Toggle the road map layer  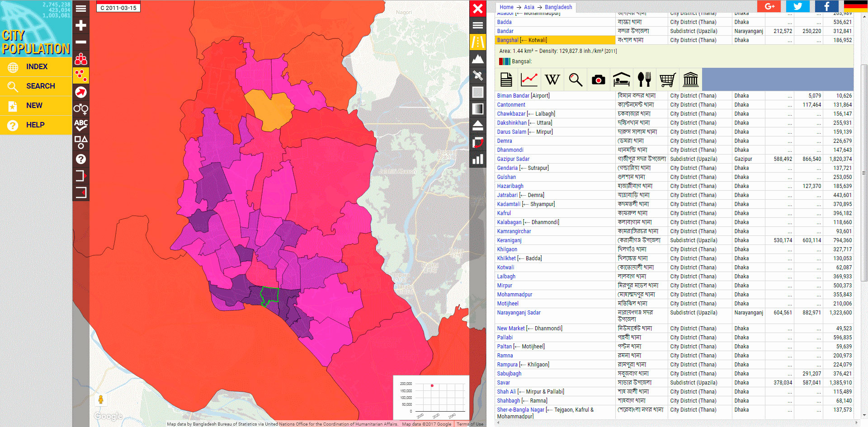coord(478,42)
